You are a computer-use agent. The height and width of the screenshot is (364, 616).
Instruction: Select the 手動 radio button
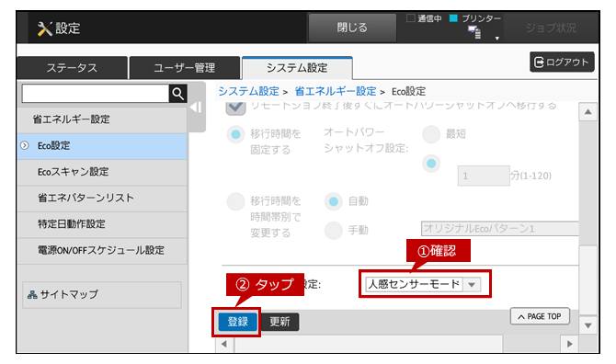334,231
